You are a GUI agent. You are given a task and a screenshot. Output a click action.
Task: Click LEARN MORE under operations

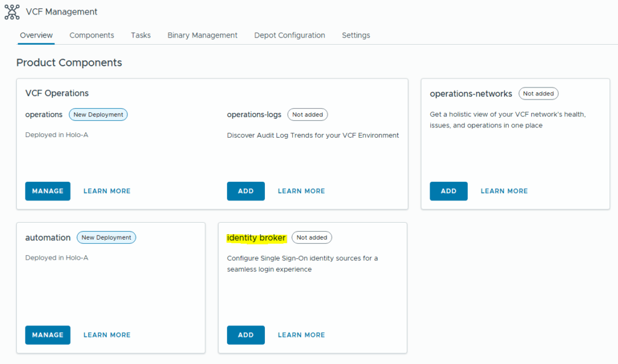[107, 191]
